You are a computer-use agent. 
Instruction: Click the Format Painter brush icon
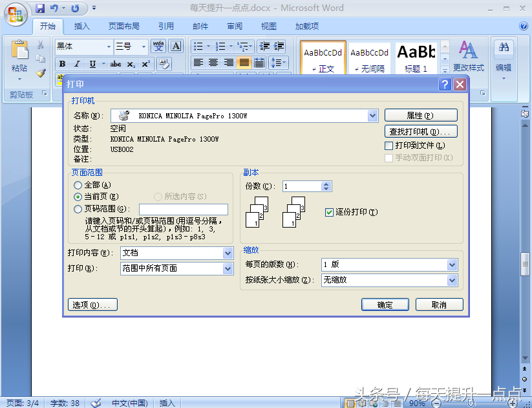(x=41, y=72)
